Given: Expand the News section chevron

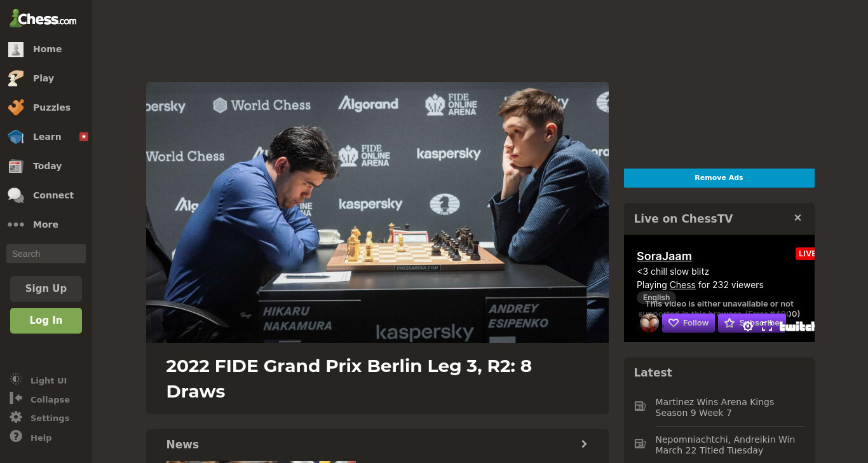Looking at the screenshot, I should pyautogui.click(x=584, y=444).
